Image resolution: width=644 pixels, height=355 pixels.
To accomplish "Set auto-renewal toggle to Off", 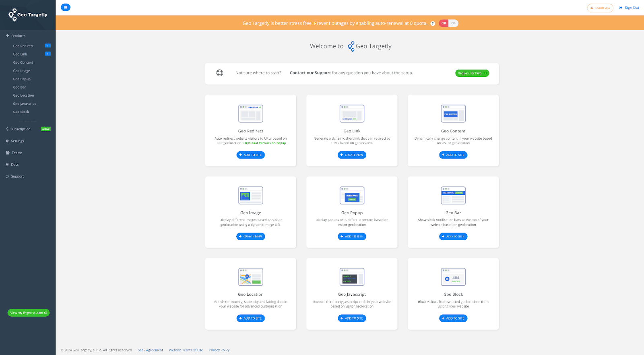I will pyautogui.click(x=444, y=23).
